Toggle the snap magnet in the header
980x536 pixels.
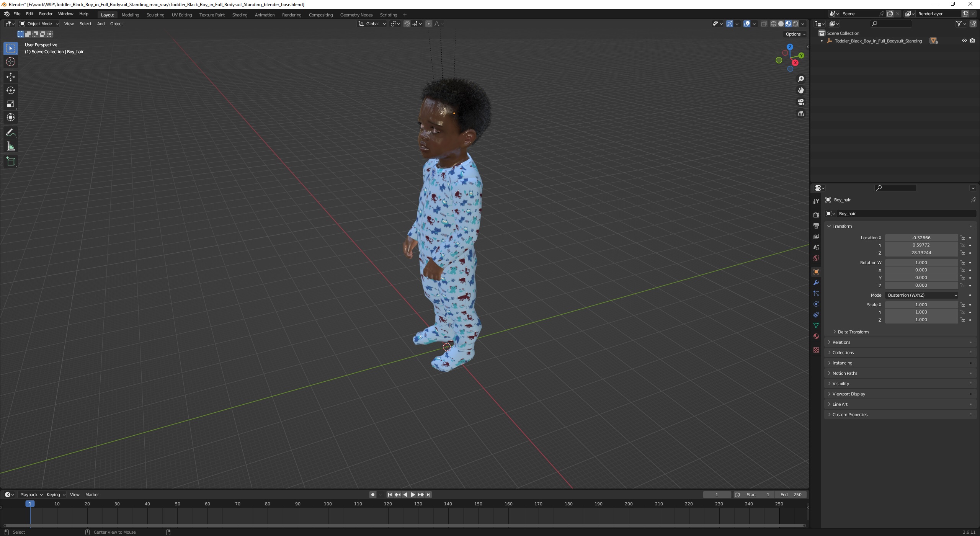coord(407,24)
